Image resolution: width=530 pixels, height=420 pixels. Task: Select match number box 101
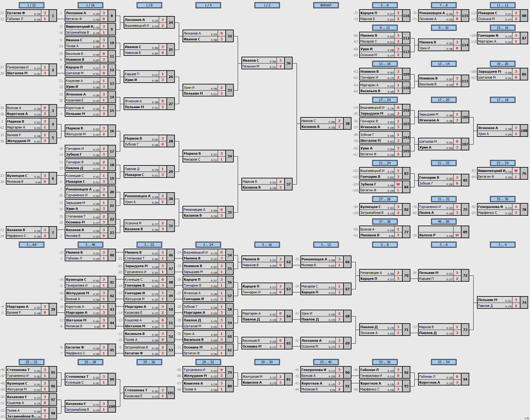click(171, 393)
